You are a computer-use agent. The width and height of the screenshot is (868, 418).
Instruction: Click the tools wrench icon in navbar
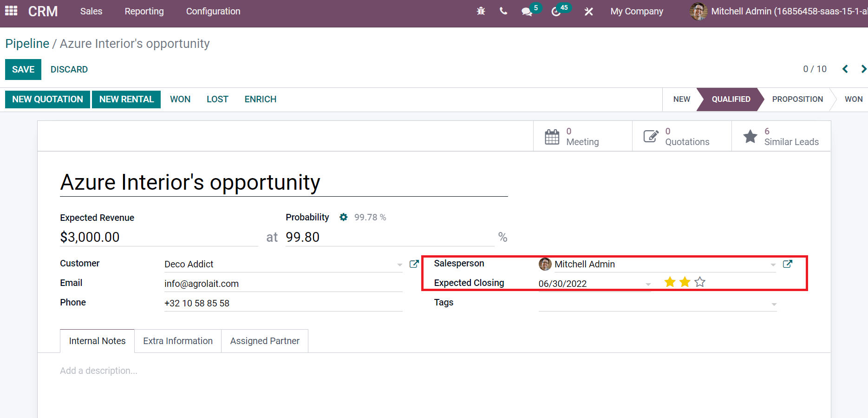coord(588,12)
